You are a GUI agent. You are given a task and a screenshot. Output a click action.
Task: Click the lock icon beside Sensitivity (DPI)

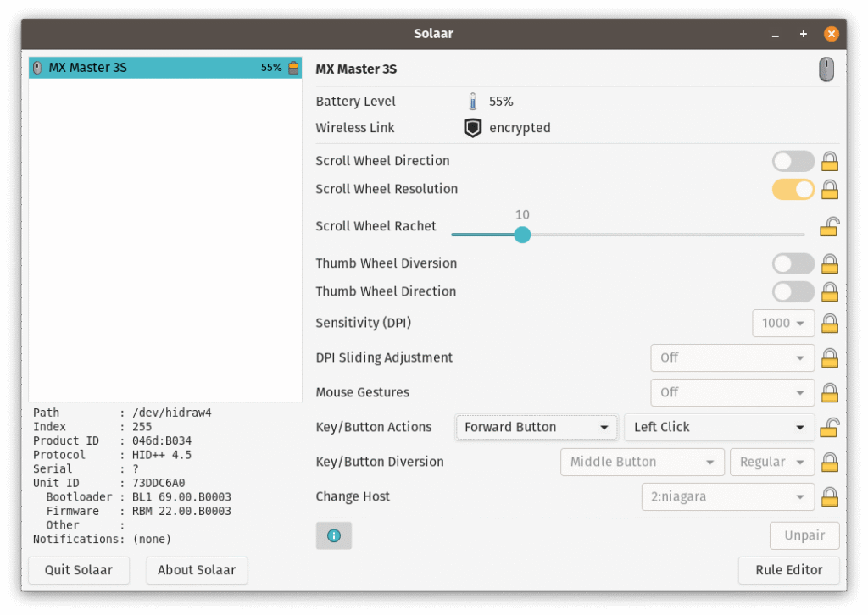tap(830, 323)
